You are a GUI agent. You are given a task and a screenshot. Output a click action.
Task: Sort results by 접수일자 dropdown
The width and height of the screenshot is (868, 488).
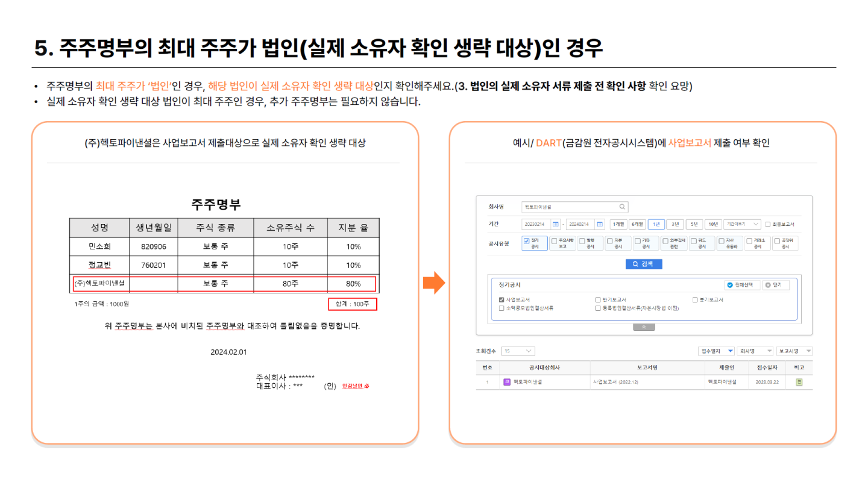point(716,351)
